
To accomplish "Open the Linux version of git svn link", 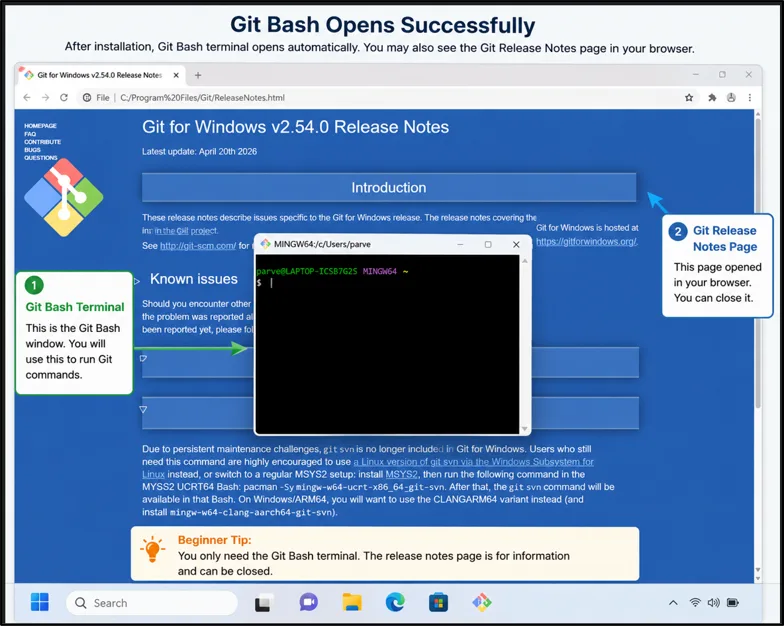I will [474, 462].
